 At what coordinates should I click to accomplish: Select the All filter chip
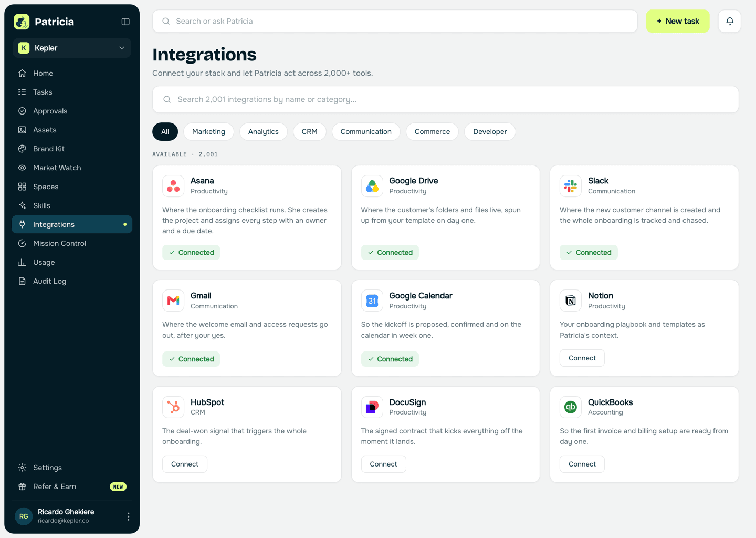click(165, 132)
